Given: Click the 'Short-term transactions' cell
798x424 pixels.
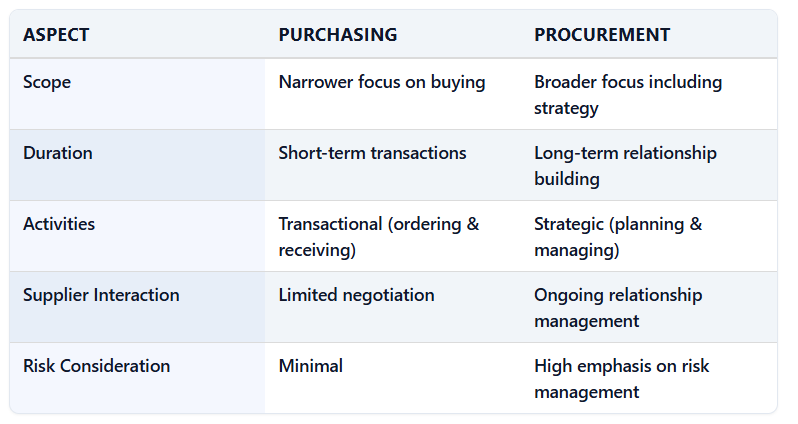Looking at the screenshot, I should point(372,153).
